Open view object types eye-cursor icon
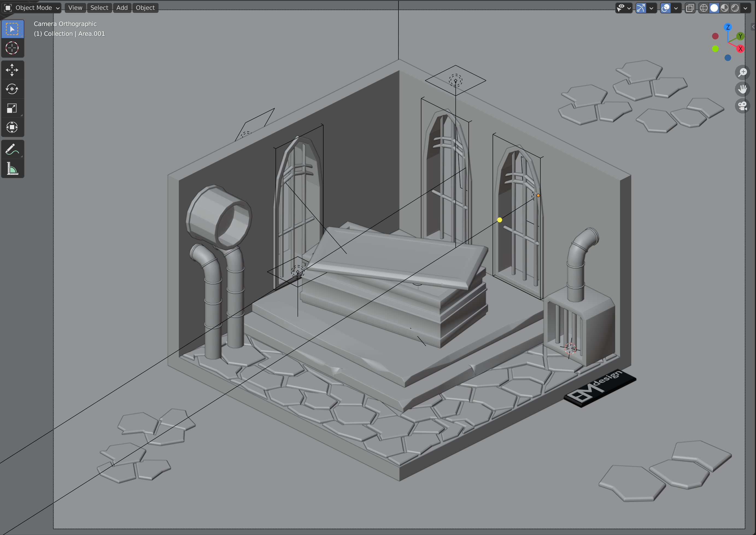The height and width of the screenshot is (535, 756). click(x=620, y=8)
